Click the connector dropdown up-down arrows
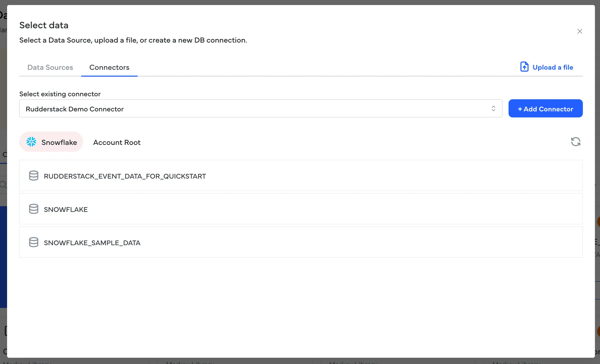This screenshot has height=364, width=600. click(493, 109)
